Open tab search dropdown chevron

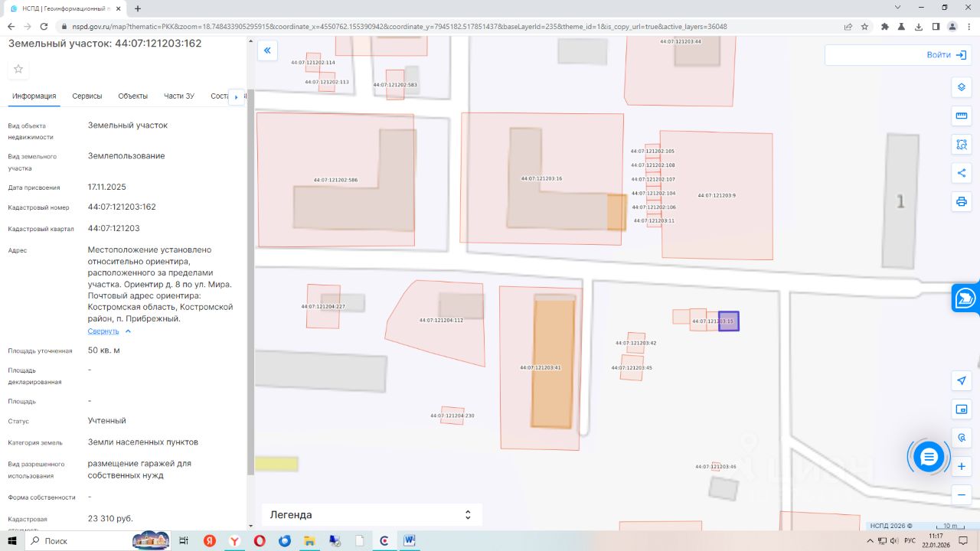(x=897, y=7)
